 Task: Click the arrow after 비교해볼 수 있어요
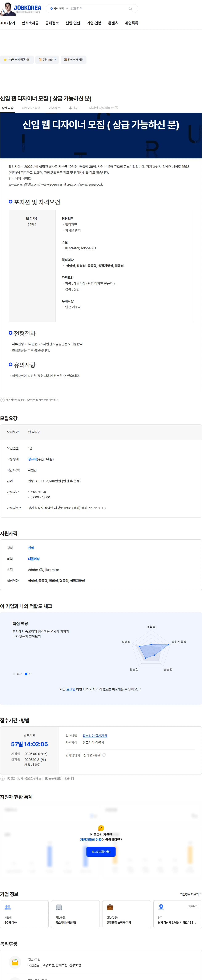click(x=140, y=689)
